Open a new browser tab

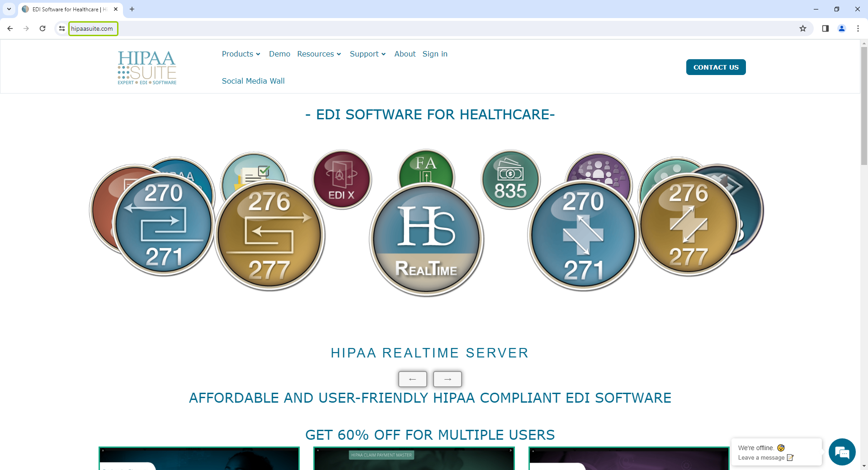click(132, 9)
